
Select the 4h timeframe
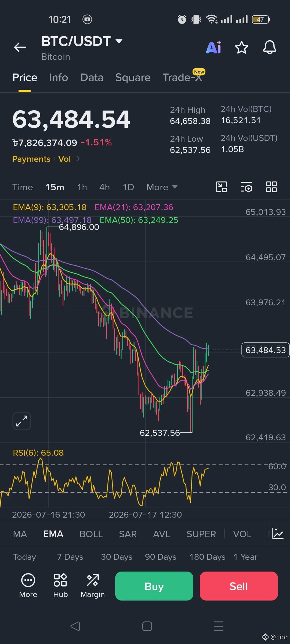click(x=104, y=187)
